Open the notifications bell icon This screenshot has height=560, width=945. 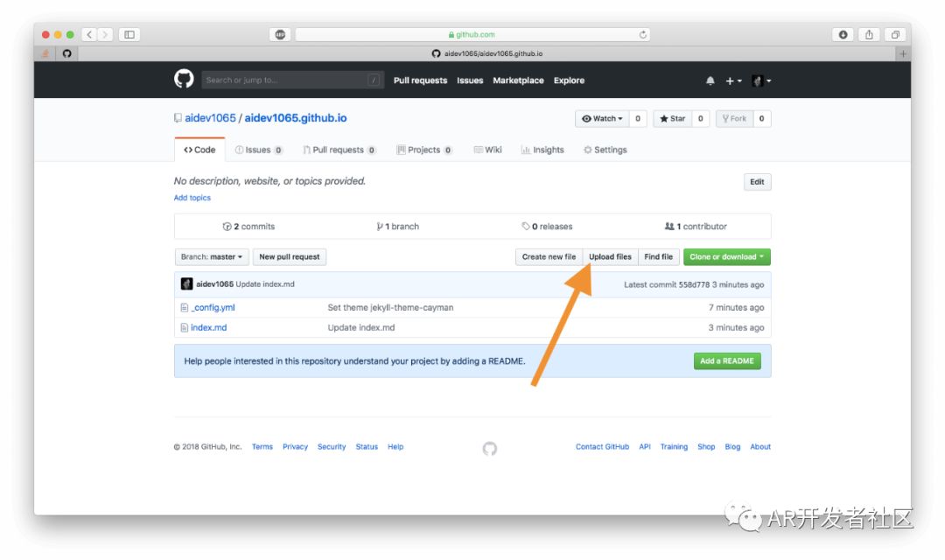pyautogui.click(x=710, y=80)
